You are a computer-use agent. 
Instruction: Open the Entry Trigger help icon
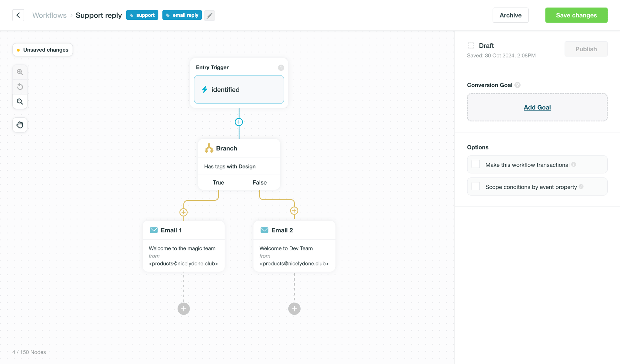281,68
